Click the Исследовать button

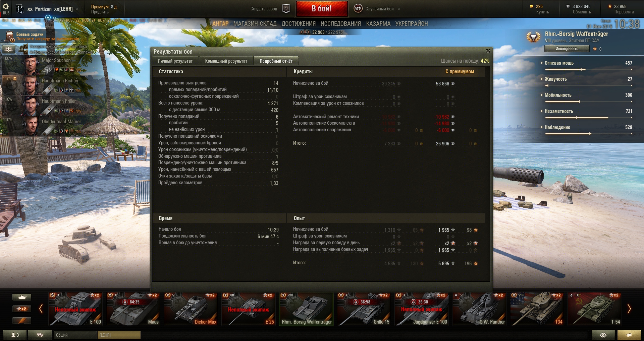tap(567, 49)
